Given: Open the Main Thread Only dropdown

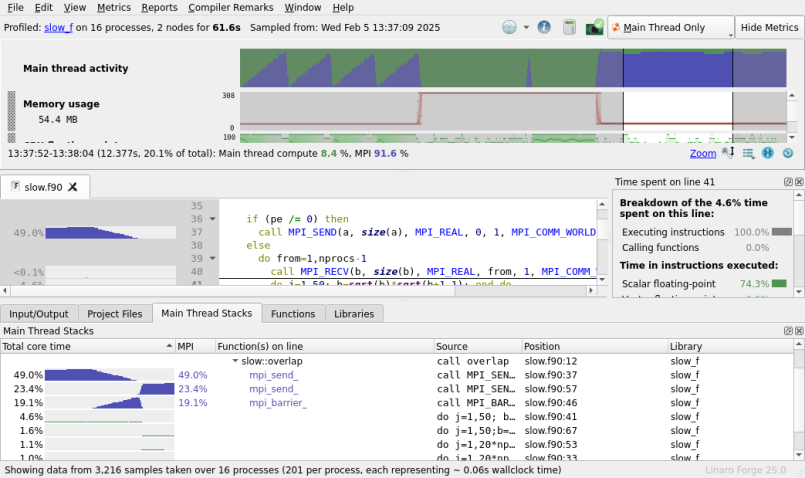Looking at the screenshot, I should 671,27.
